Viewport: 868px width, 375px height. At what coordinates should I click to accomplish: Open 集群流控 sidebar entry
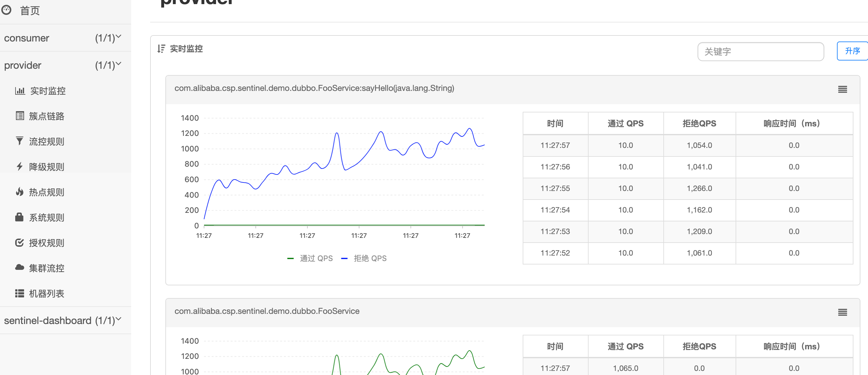[x=47, y=268]
